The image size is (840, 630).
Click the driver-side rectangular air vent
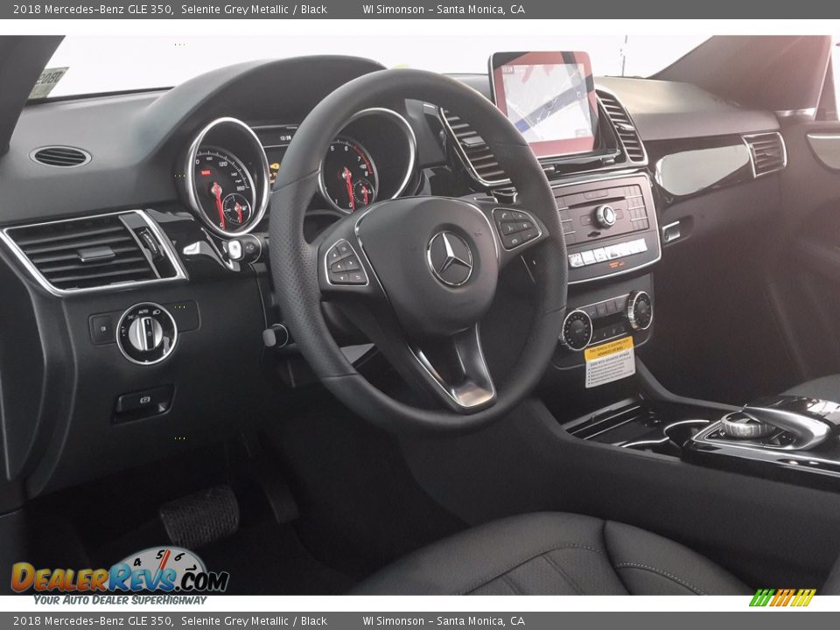pyautogui.click(x=94, y=253)
